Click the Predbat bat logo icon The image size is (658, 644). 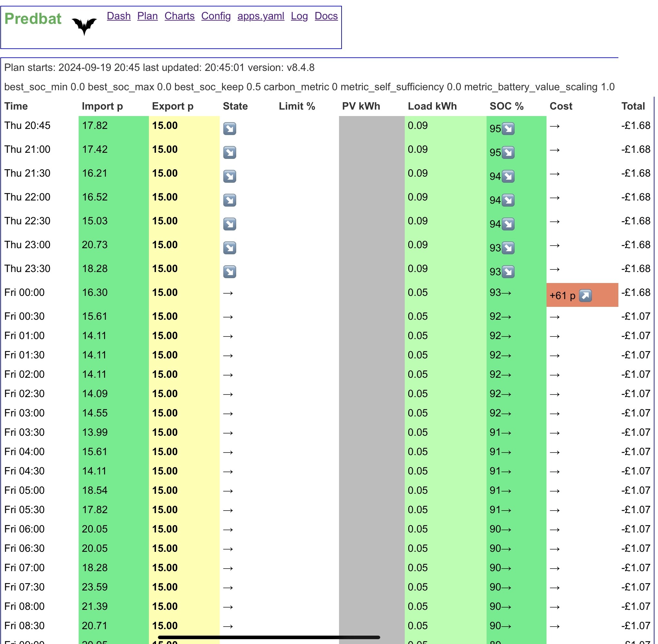[84, 26]
